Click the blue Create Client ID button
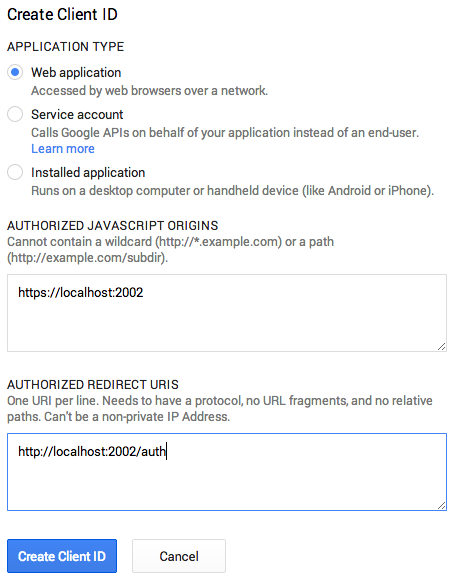The image size is (457, 581). tap(62, 556)
